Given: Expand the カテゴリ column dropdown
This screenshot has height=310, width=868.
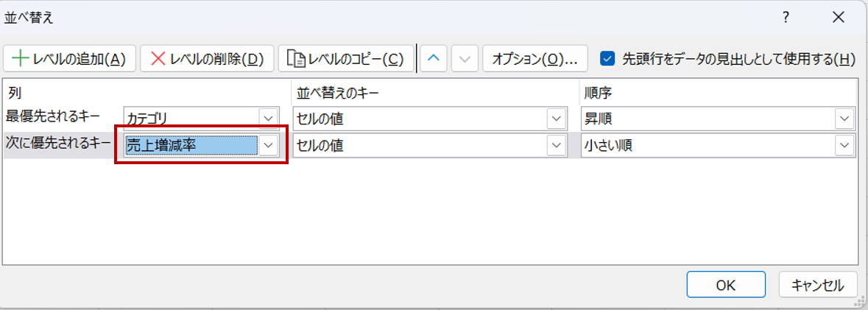Looking at the screenshot, I should coord(269,118).
